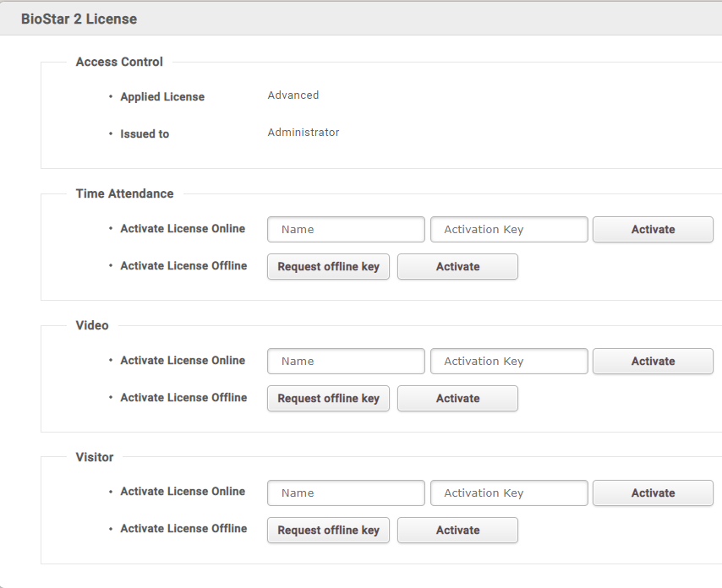Viewport: 722px width, 588px height.
Task: Activate Time Attendance license offline
Action: coord(457,267)
